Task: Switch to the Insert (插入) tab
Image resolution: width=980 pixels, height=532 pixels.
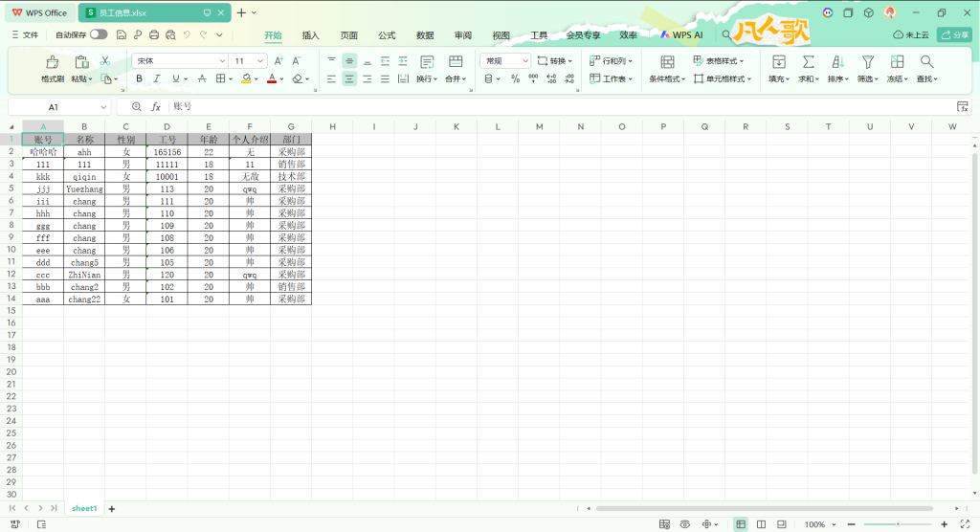Action: tap(310, 34)
